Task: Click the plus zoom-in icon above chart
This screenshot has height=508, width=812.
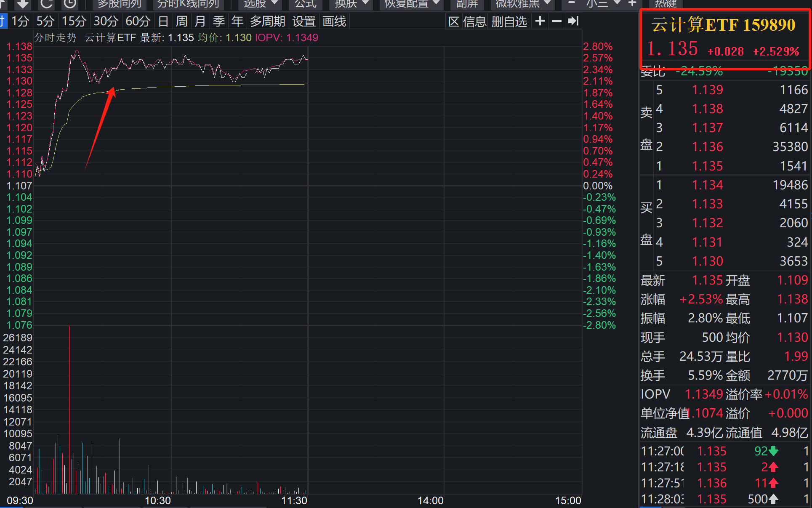Action: [540, 21]
